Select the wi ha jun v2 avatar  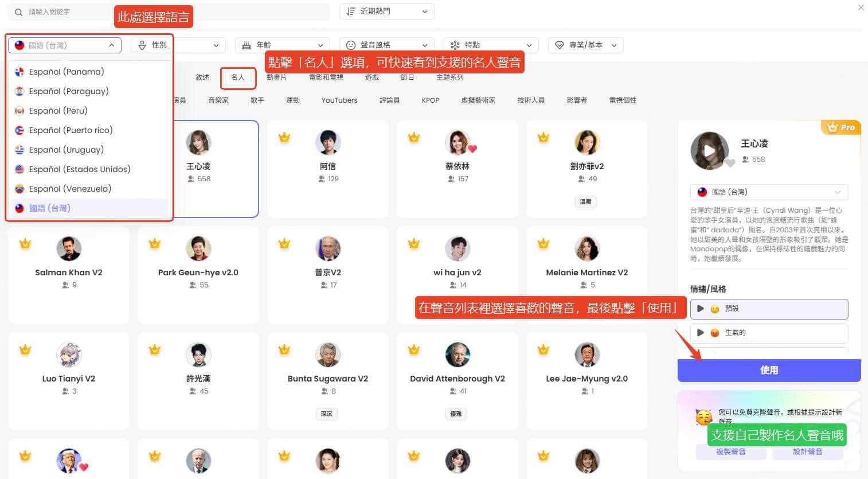(x=458, y=249)
